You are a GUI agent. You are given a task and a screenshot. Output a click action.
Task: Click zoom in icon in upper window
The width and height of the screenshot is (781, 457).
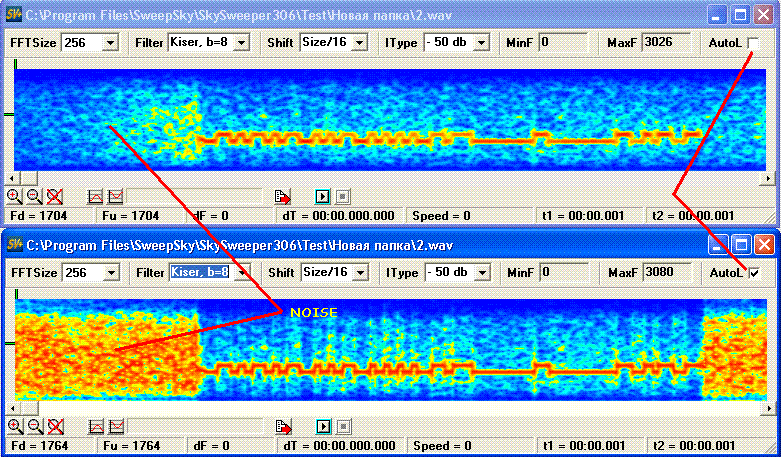(14, 196)
